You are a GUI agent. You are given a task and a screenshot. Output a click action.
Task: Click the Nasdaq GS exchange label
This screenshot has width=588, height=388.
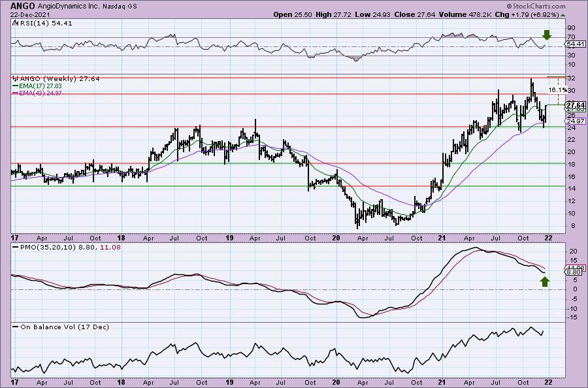120,6
